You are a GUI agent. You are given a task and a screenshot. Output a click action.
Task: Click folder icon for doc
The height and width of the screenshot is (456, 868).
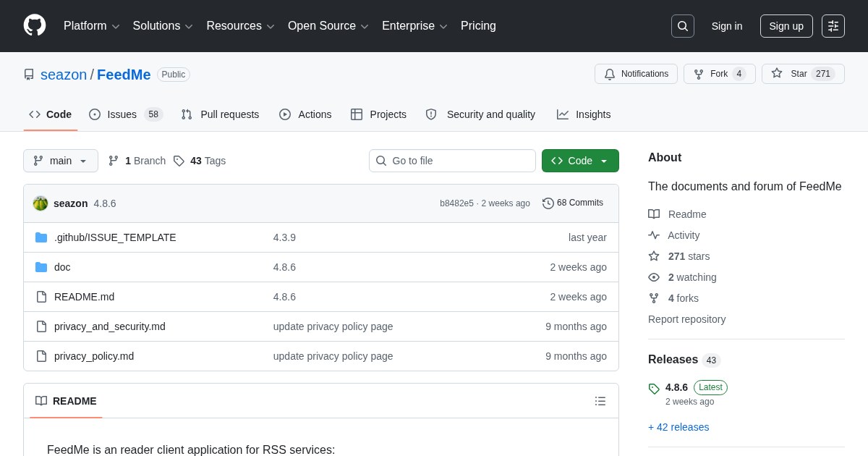click(41, 267)
